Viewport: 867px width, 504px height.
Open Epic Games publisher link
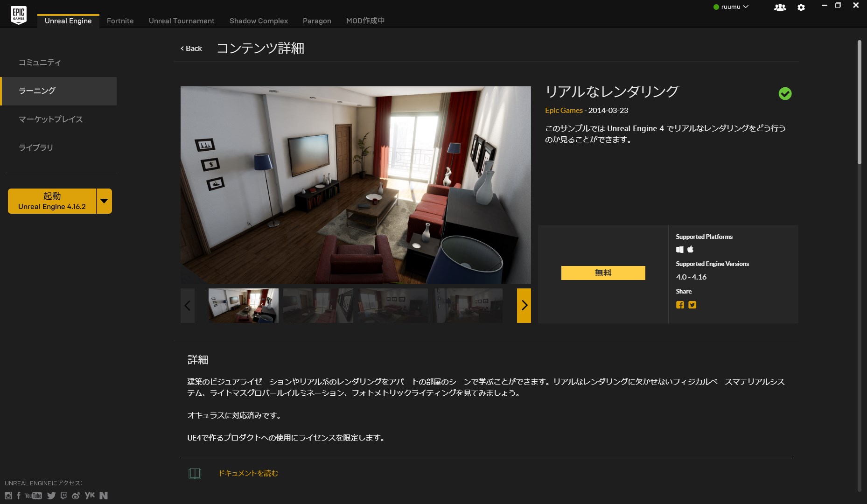tap(564, 111)
